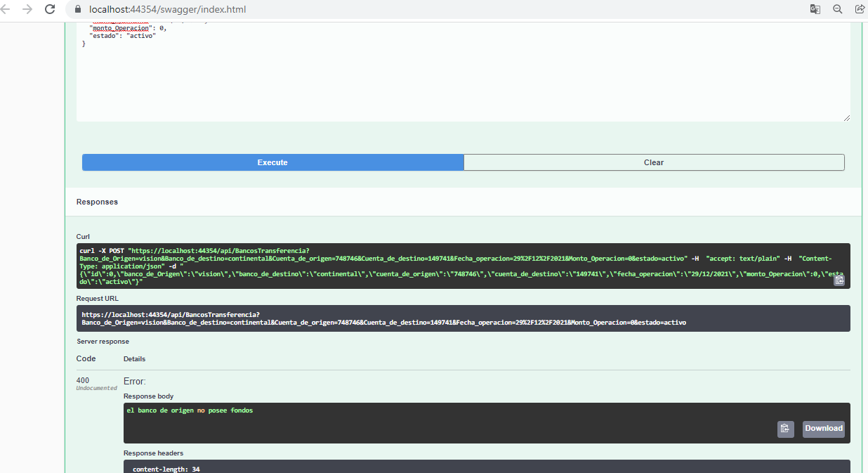868x473 pixels.
Task: Select the curl command code block
Action: coord(463,266)
